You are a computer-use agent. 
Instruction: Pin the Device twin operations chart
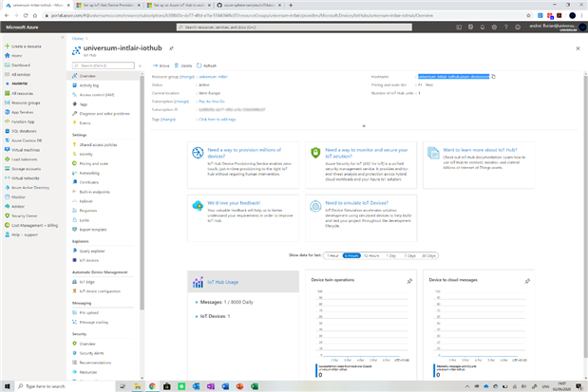409,281
